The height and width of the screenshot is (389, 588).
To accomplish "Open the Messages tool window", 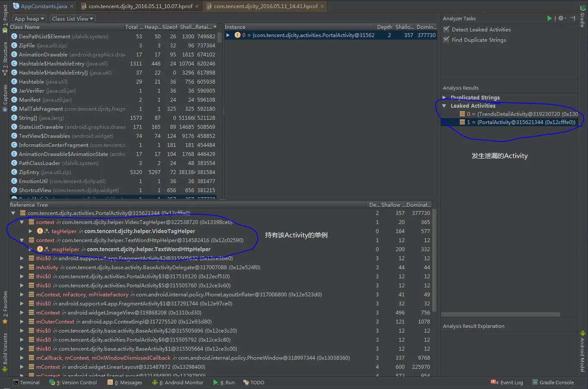I will point(125,383).
